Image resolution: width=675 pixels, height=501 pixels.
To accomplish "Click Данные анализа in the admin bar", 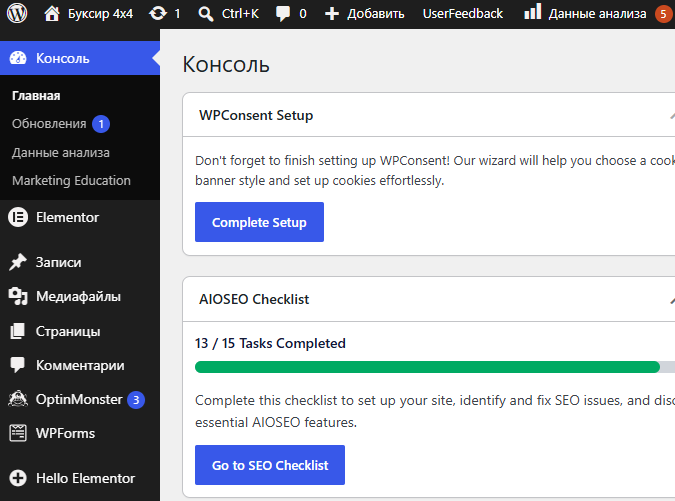I will pyautogui.click(x=598, y=14).
